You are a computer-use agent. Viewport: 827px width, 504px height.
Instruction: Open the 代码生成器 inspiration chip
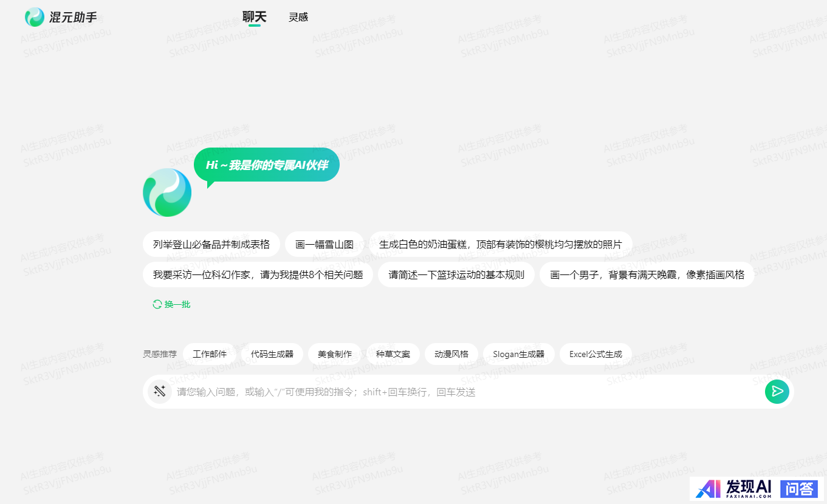coord(272,354)
